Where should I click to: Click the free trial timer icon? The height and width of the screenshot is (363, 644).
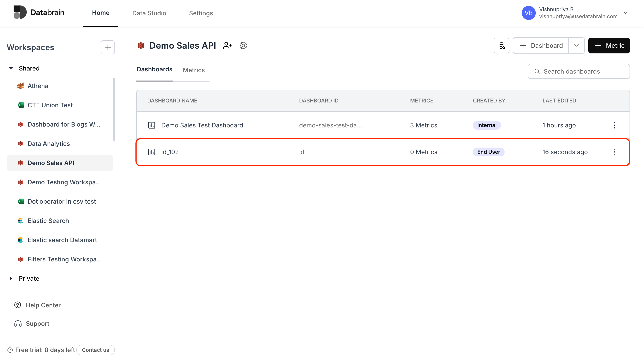[x=10, y=350]
